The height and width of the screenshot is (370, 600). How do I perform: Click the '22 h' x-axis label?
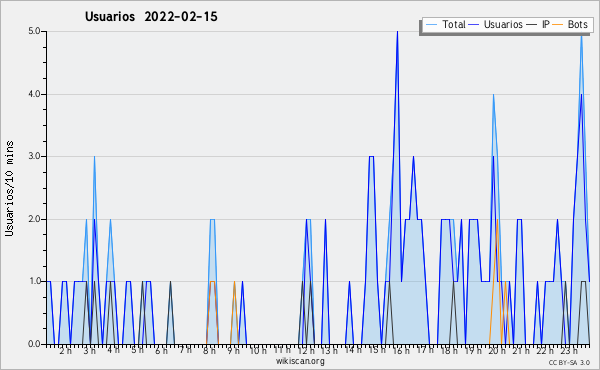click(x=545, y=351)
